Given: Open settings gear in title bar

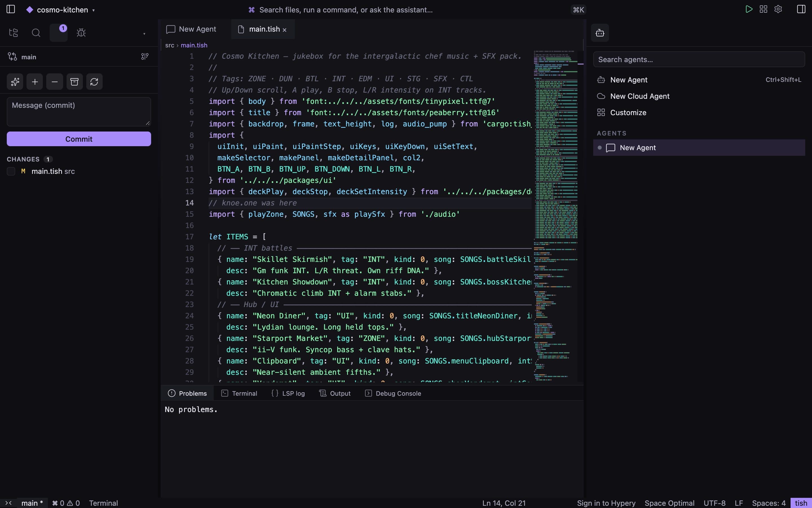Looking at the screenshot, I should [x=778, y=9].
